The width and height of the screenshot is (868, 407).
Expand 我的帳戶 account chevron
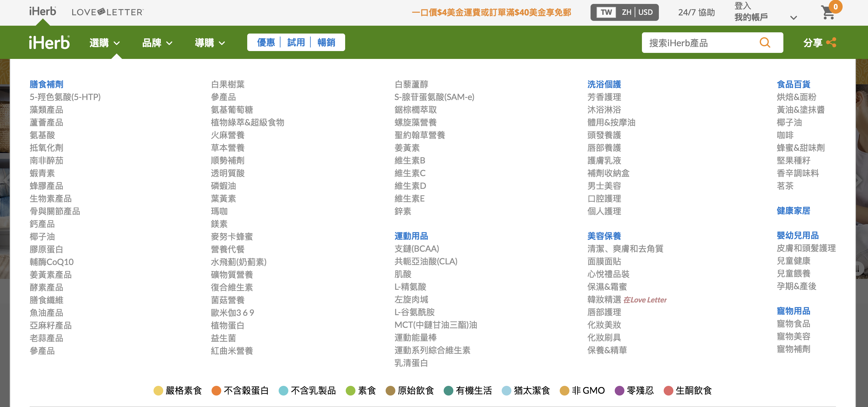pyautogui.click(x=794, y=18)
